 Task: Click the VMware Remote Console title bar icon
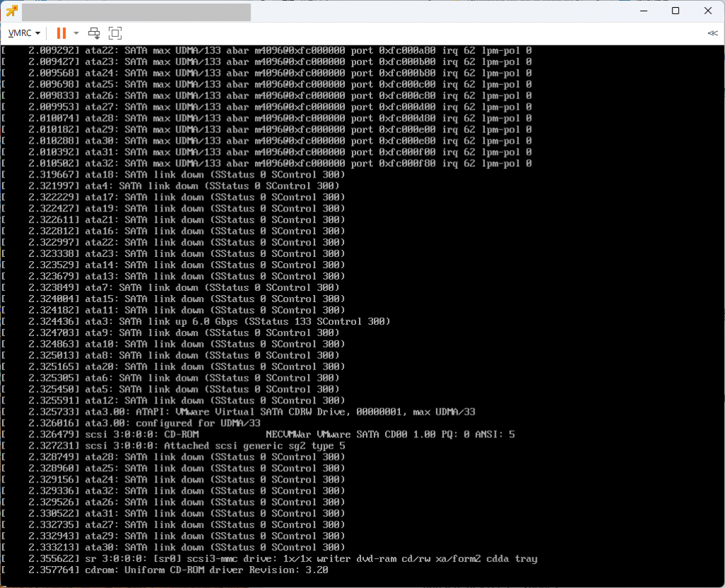(x=11, y=11)
